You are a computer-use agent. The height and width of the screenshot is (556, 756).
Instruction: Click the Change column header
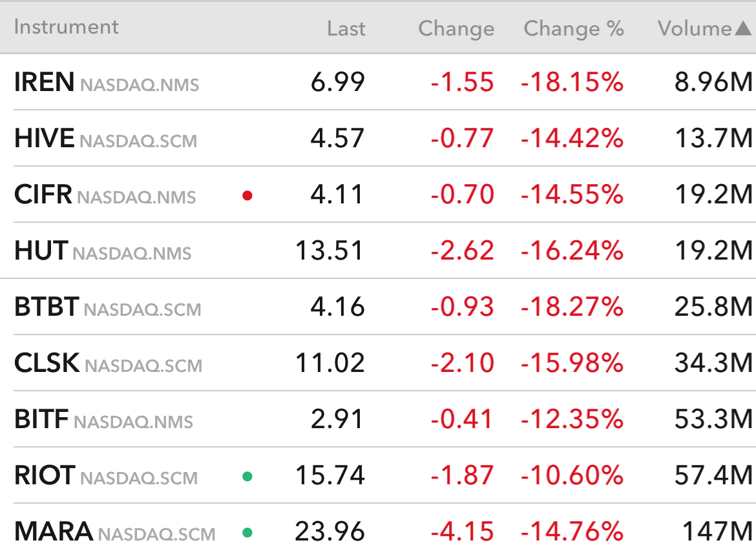coord(456,28)
